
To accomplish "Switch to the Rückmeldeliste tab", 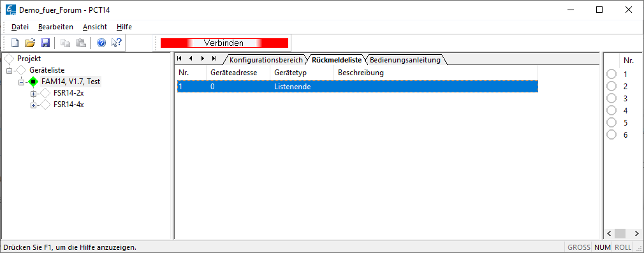I will 337,60.
